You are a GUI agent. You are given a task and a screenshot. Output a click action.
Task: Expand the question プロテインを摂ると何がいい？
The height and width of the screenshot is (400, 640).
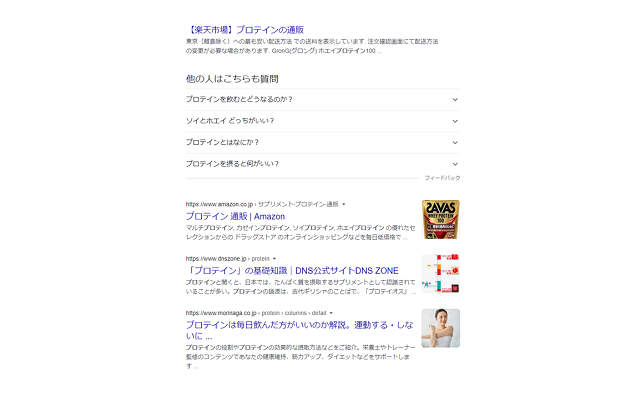[x=323, y=164]
